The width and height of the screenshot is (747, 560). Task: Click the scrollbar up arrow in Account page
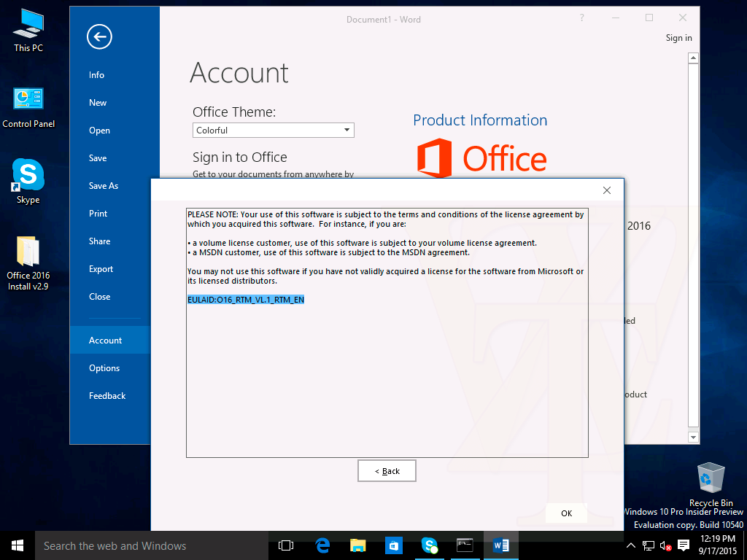point(693,58)
